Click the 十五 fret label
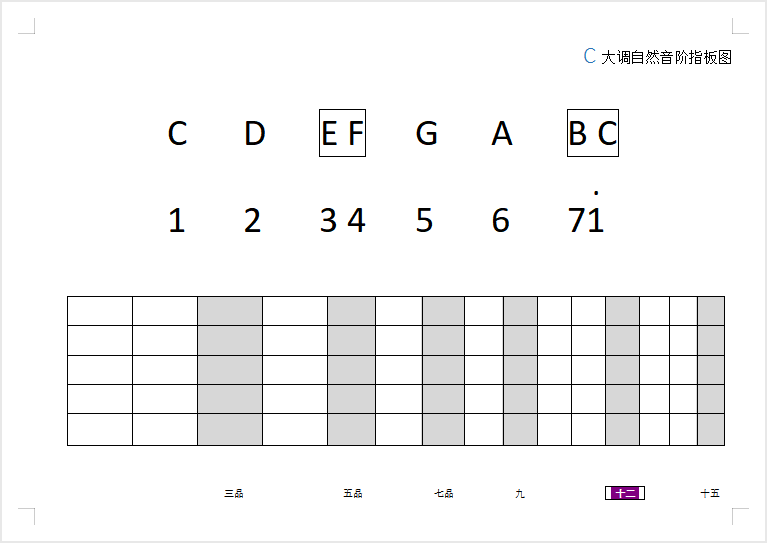Image resolution: width=767 pixels, height=543 pixels. [710, 494]
